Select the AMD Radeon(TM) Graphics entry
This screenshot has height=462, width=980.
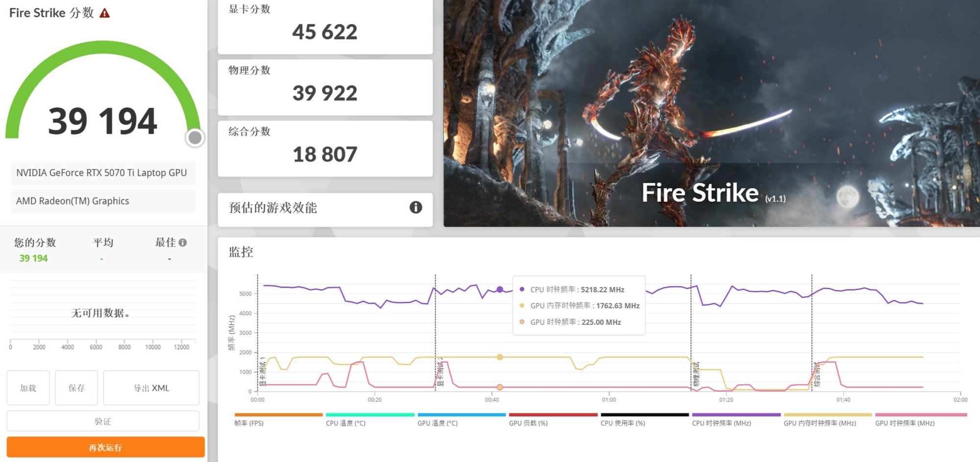coord(103,201)
